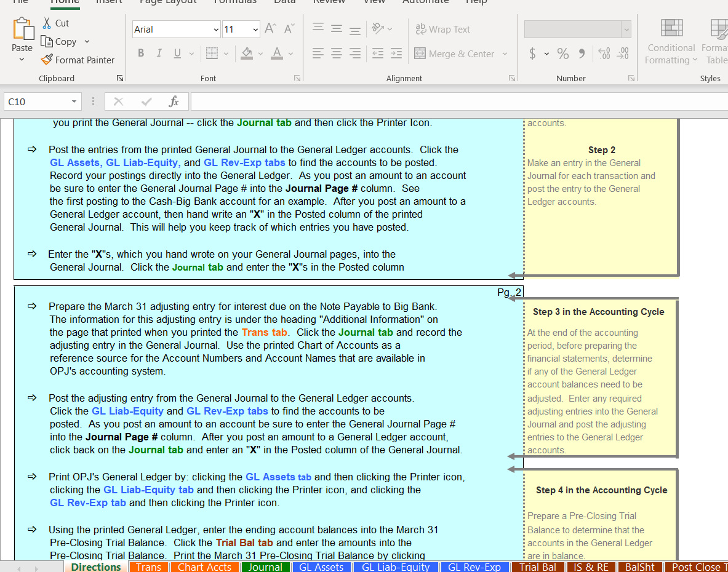Go to the Journal sheet tab
Screen dimensions: 728x572
pyautogui.click(x=265, y=567)
